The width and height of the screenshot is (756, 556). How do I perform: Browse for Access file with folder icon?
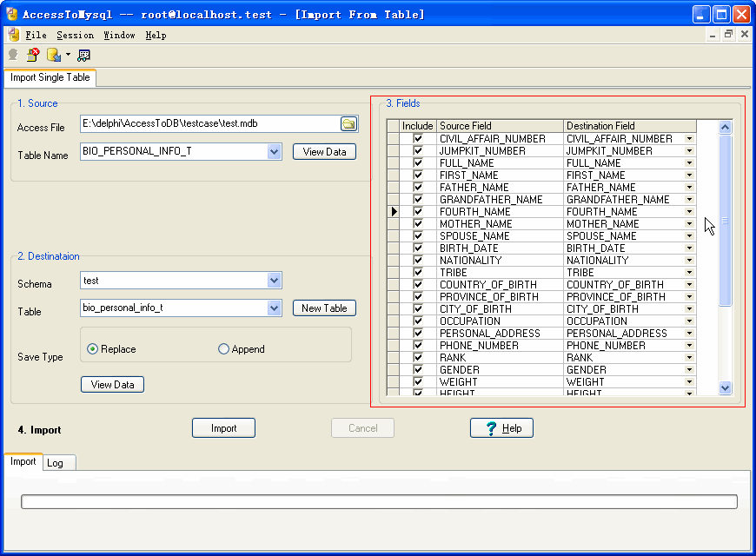[348, 124]
